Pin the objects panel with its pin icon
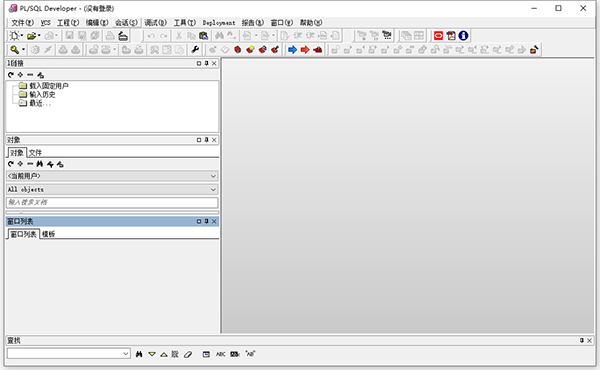 (x=207, y=140)
